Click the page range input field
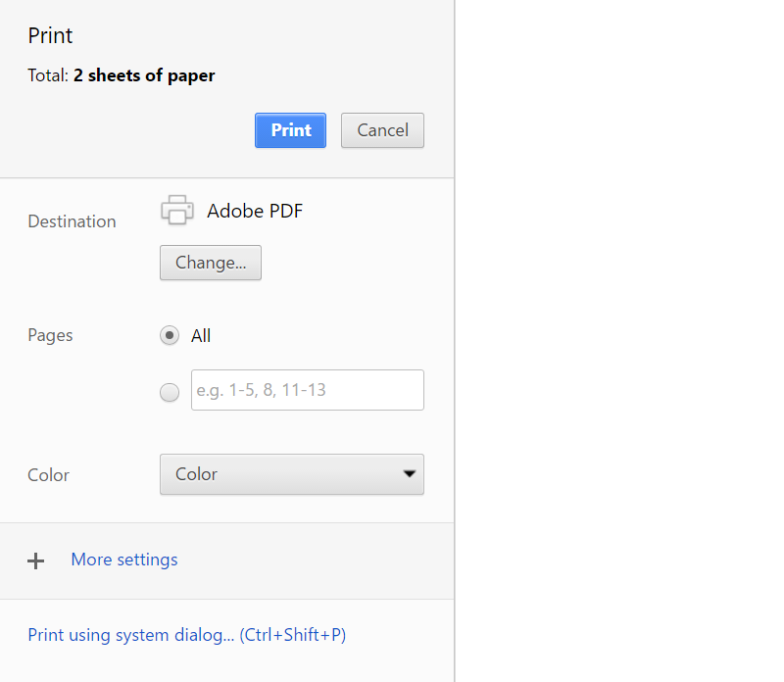 307,390
